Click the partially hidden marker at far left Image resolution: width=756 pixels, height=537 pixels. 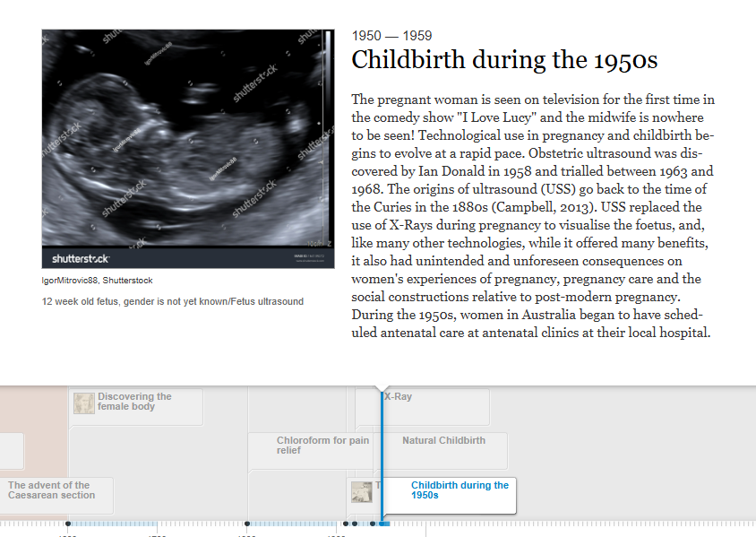click(11, 450)
